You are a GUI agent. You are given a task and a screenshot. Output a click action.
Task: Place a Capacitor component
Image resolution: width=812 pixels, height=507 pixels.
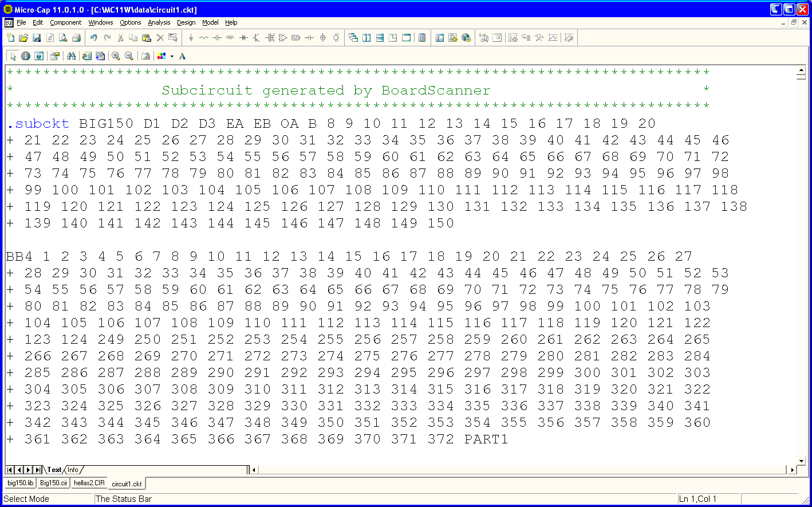[x=217, y=38]
